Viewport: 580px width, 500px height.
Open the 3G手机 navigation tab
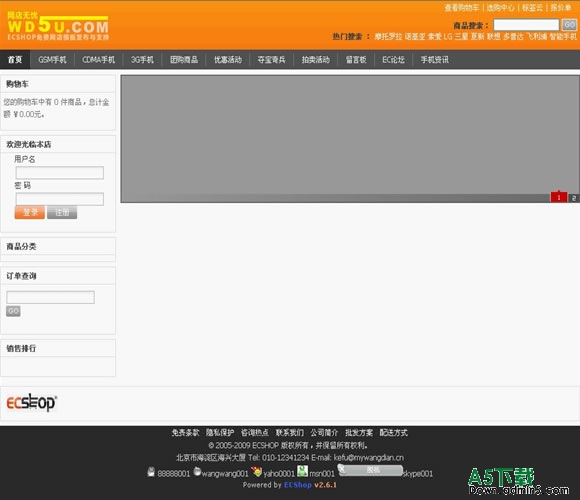tap(142, 60)
